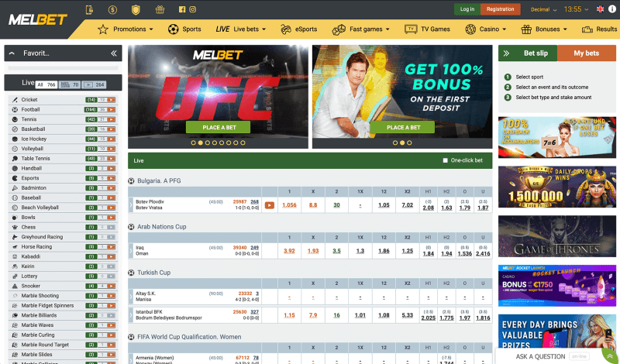The height and width of the screenshot is (364, 620).
Task: Filter Live list to All 766
Action: 46,84
